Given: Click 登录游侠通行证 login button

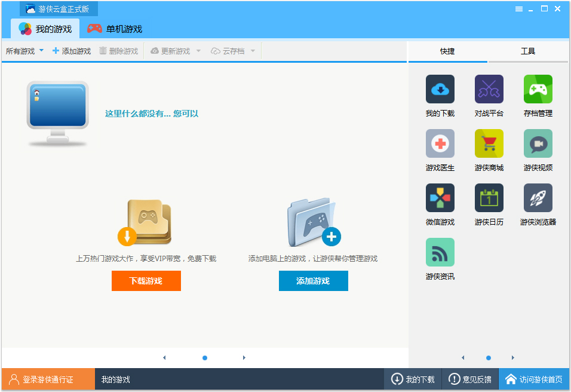Looking at the screenshot, I should 48,379.
